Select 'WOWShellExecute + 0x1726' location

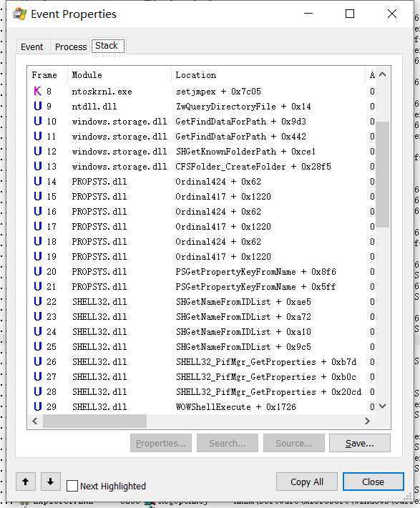point(236,406)
